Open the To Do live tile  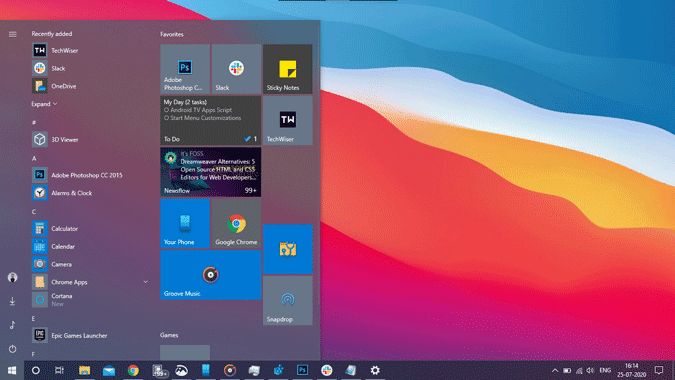[x=211, y=120]
